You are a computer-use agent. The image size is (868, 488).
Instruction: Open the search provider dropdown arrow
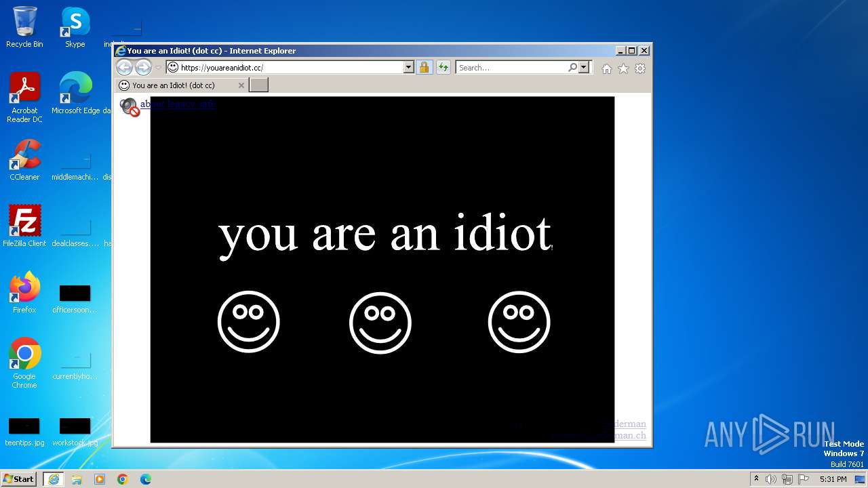click(x=583, y=68)
